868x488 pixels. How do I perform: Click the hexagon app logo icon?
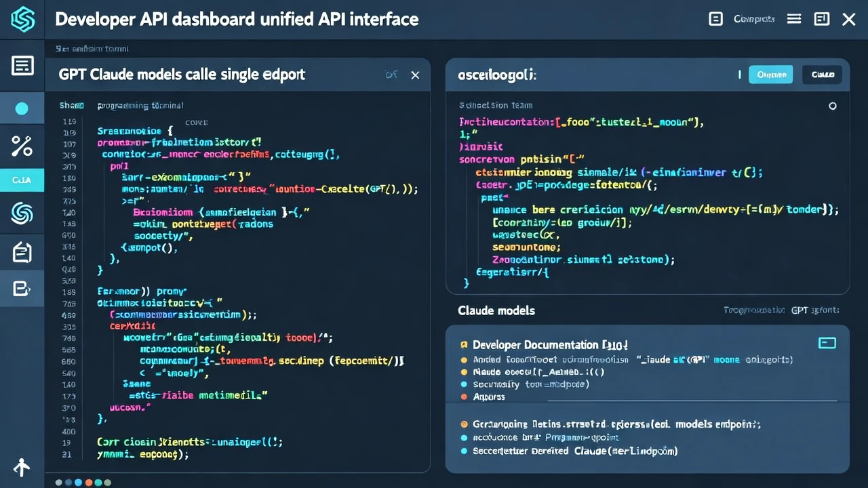(x=22, y=20)
